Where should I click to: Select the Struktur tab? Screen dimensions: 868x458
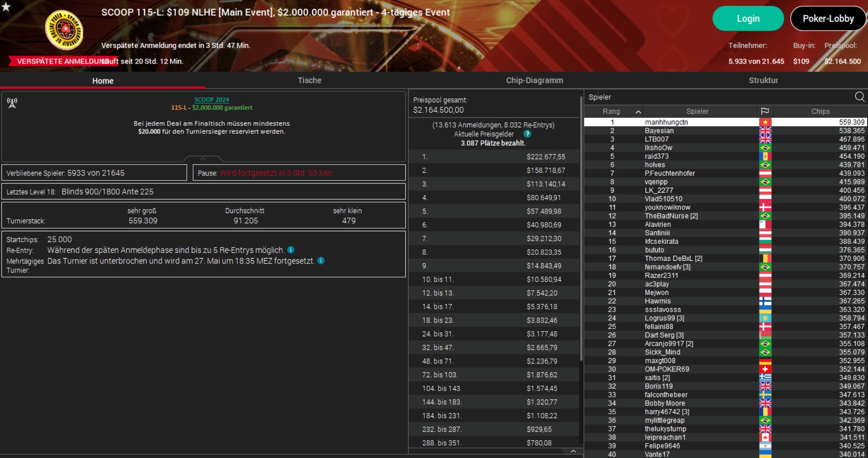[x=763, y=80]
